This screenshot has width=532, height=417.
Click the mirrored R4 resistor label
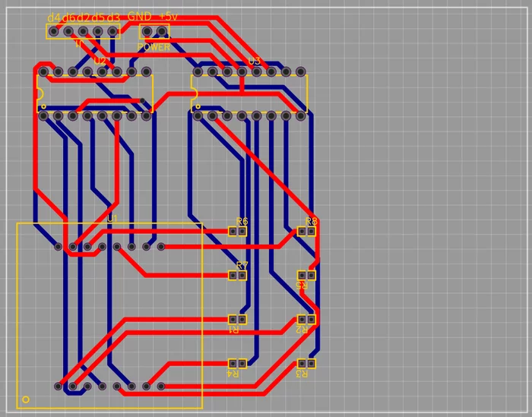[233, 374]
